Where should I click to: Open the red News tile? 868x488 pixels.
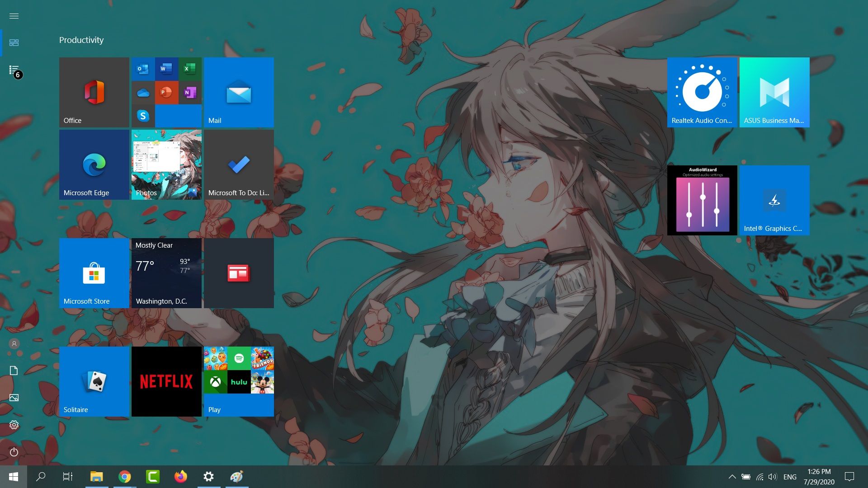239,273
